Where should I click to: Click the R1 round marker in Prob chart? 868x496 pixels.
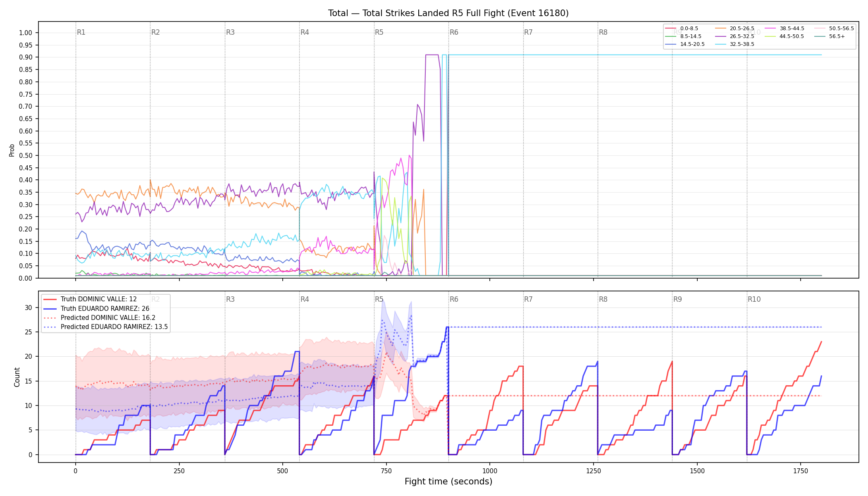81,32
